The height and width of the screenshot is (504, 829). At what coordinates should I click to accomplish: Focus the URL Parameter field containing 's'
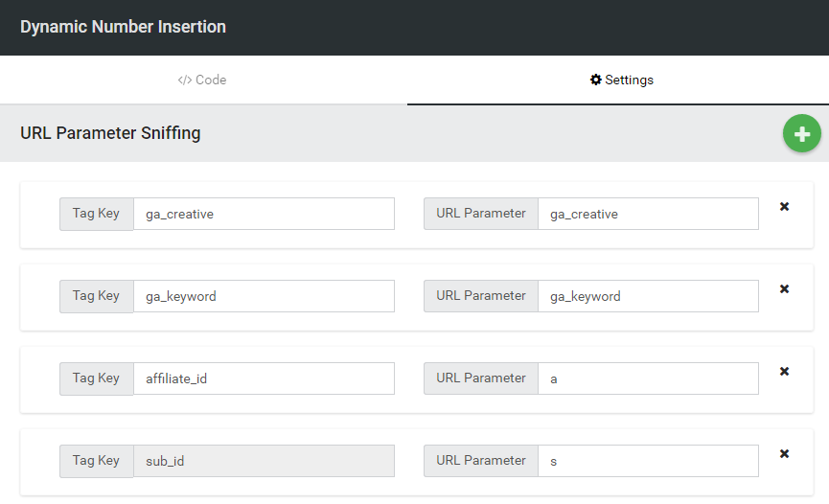647,461
